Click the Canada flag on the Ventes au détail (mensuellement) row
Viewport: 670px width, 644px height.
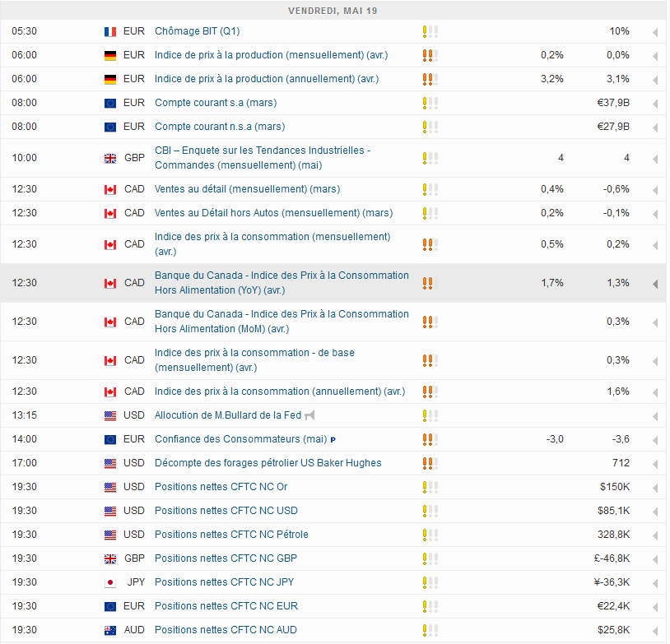(110, 190)
